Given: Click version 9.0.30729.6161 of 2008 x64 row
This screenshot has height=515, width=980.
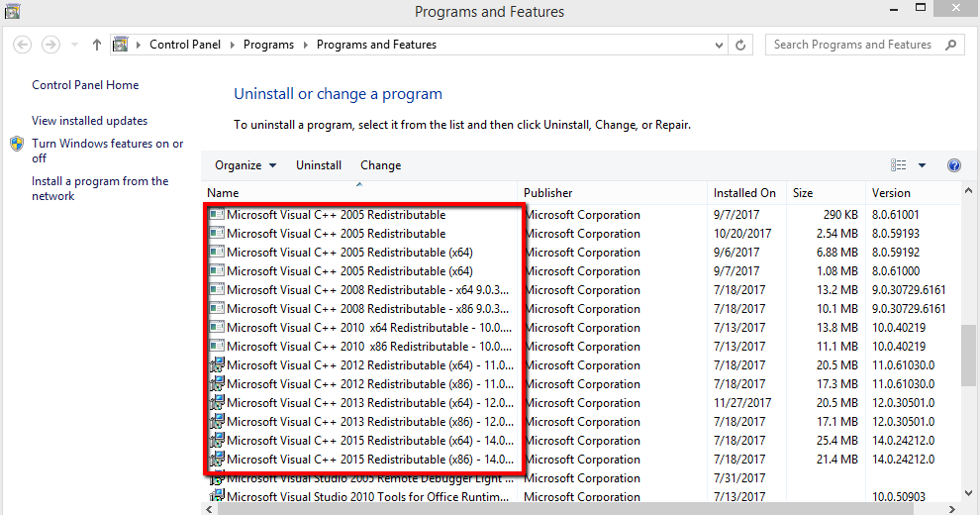Looking at the screenshot, I should point(909,290).
